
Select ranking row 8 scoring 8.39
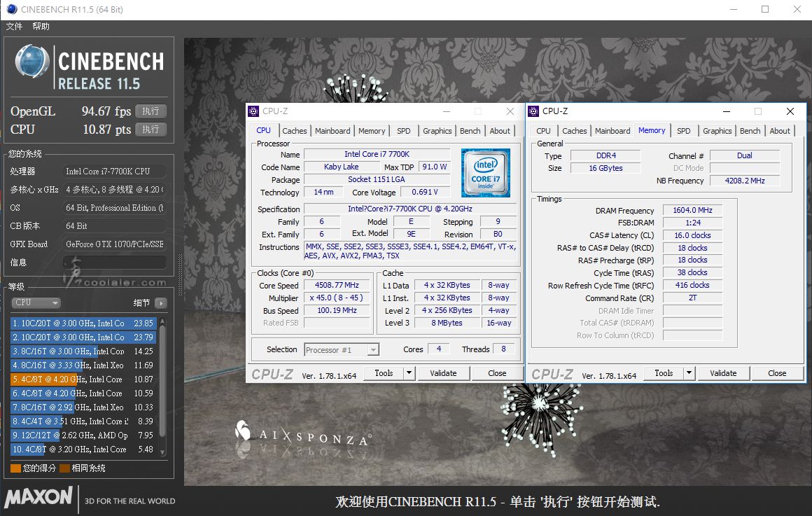tap(83, 421)
